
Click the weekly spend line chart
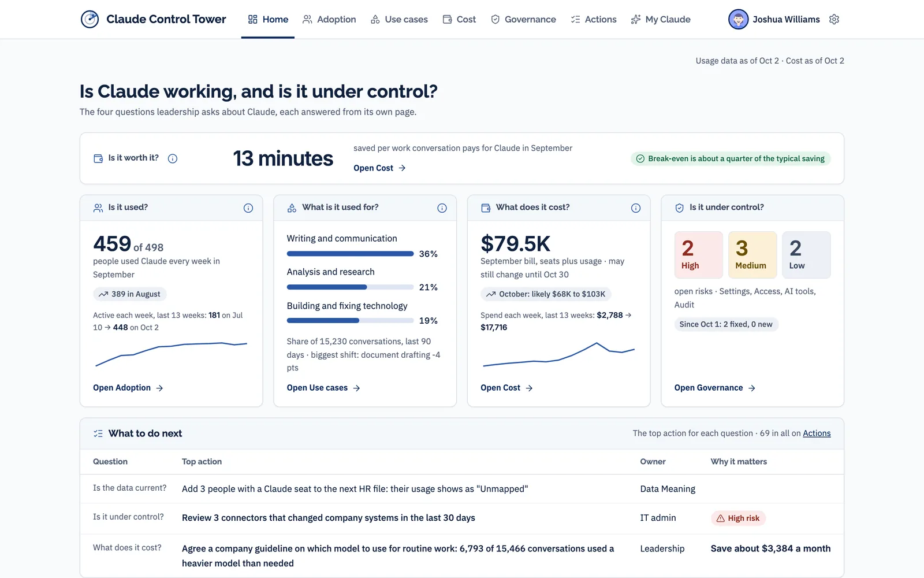pos(558,354)
